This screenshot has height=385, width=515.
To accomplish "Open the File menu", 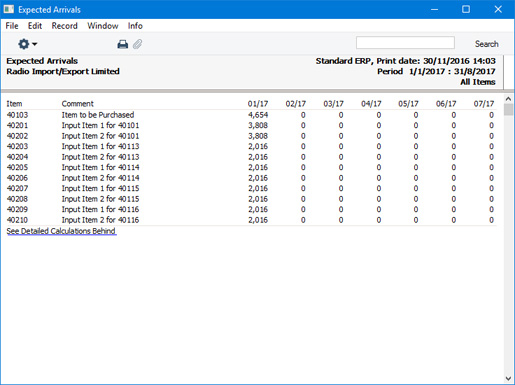I will coord(12,26).
